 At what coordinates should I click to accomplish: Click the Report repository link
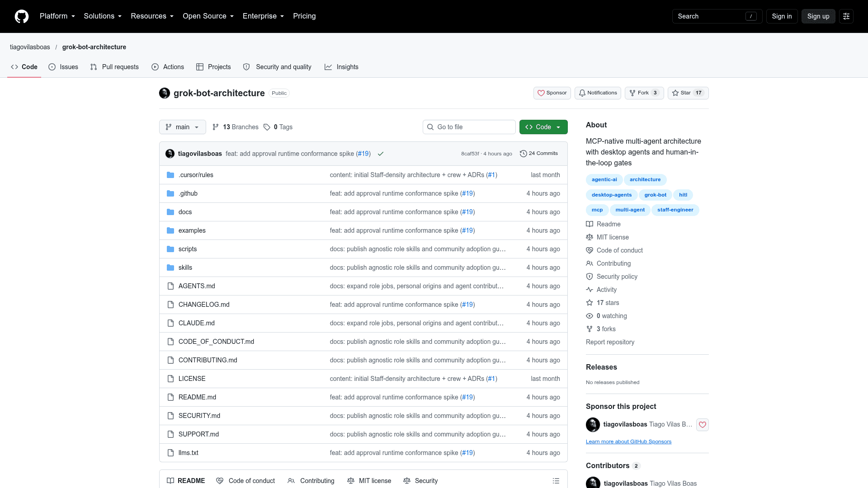pyautogui.click(x=610, y=342)
